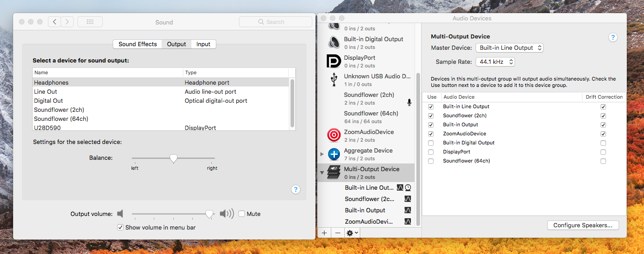
Task: Toggle the Mute checkbox
Action: [x=242, y=214]
